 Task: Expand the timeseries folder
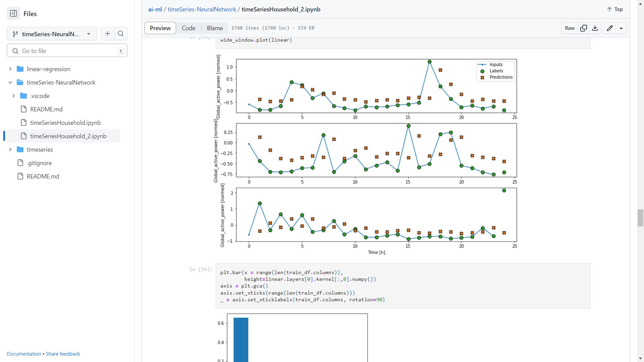pyautogui.click(x=10, y=150)
